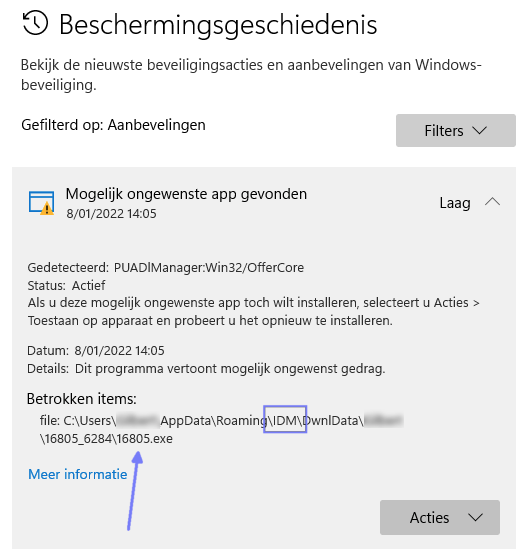Click the Status: Actief line
This screenshot has height=549, width=528.
pyautogui.click(x=66, y=285)
